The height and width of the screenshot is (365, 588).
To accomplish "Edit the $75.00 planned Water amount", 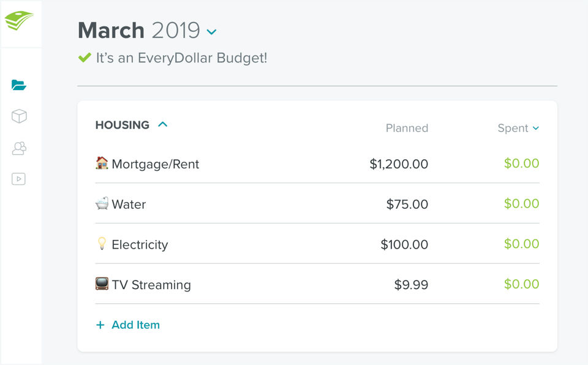I will pyautogui.click(x=407, y=205).
